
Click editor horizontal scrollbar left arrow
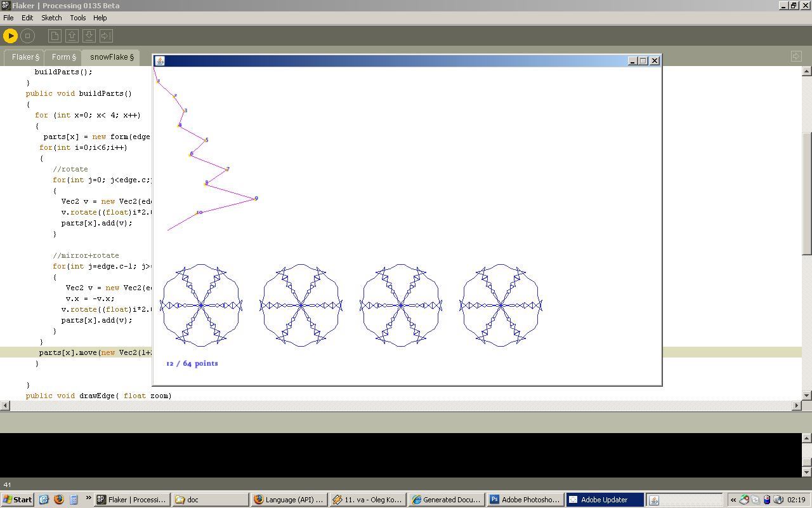[x=5, y=405]
